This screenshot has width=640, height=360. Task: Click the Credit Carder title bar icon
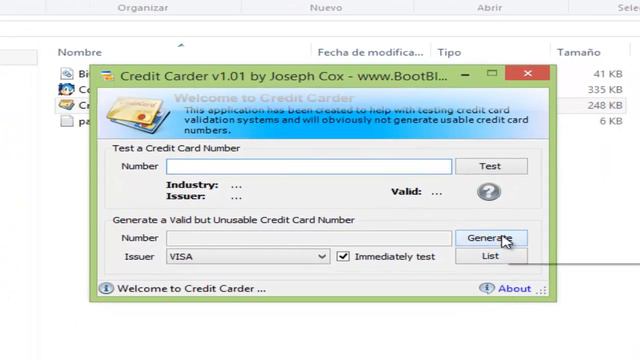point(107,76)
